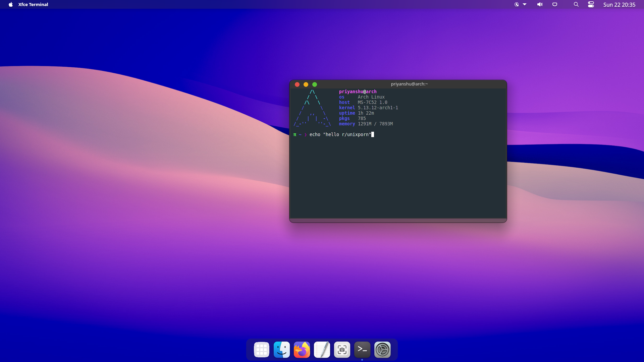Click the volume icon to adjust sound
The image size is (644, 362).
point(539,4)
